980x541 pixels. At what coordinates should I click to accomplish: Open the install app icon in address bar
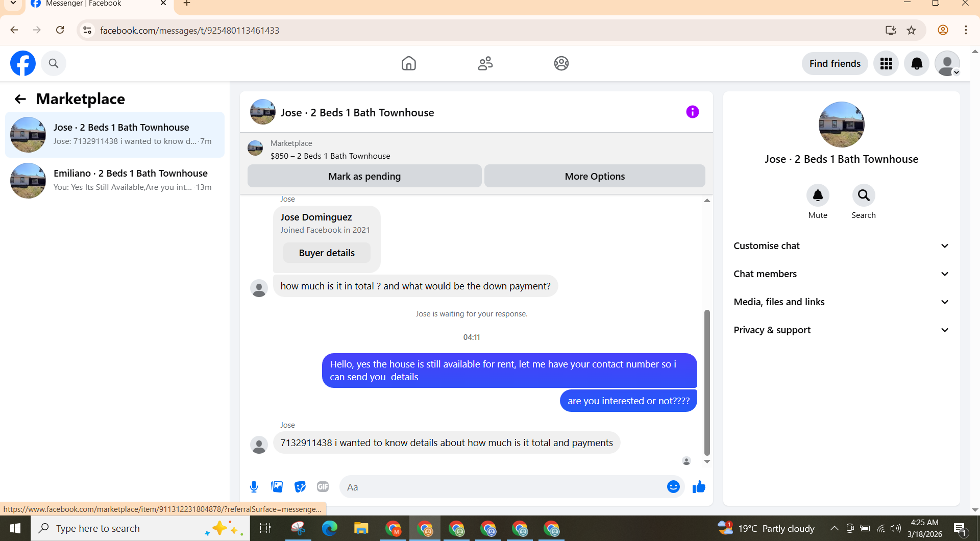click(x=891, y=30)
